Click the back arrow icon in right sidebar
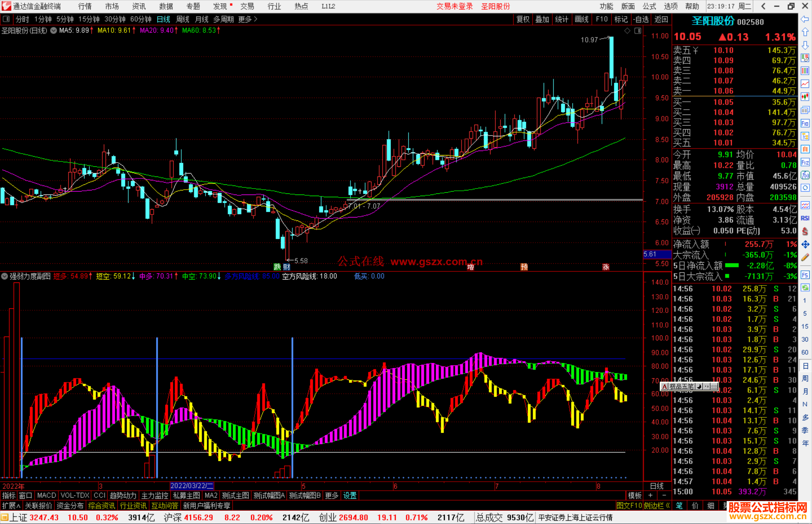This screenshot has height=524, width=812. [805, 19]
